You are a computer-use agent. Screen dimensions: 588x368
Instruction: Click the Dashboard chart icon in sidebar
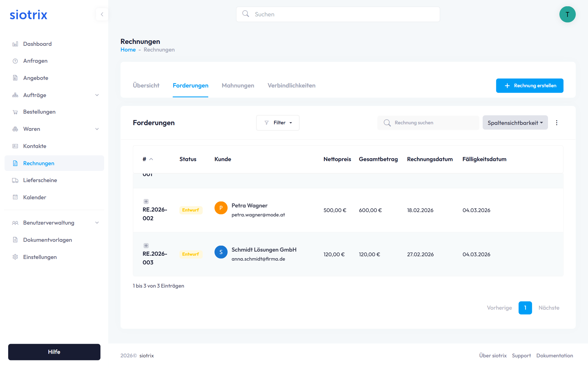pos(15,44)
